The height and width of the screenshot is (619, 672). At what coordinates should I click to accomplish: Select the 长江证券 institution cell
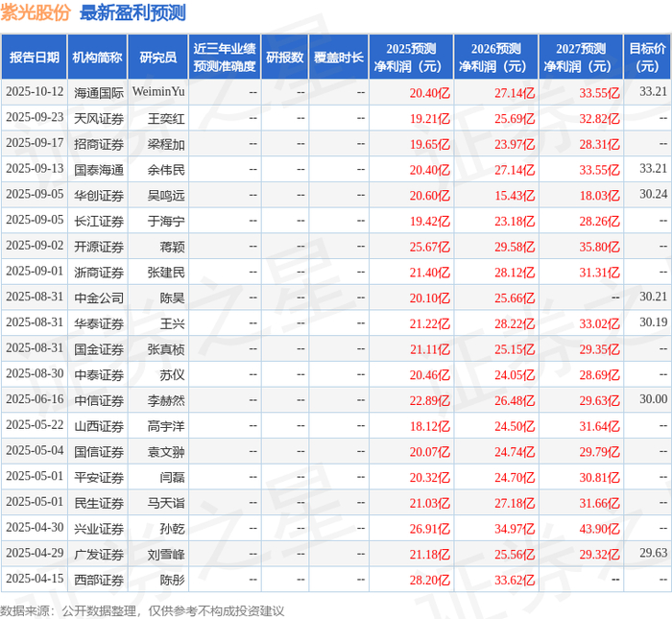pyautogui.click(x=99, y=221)
